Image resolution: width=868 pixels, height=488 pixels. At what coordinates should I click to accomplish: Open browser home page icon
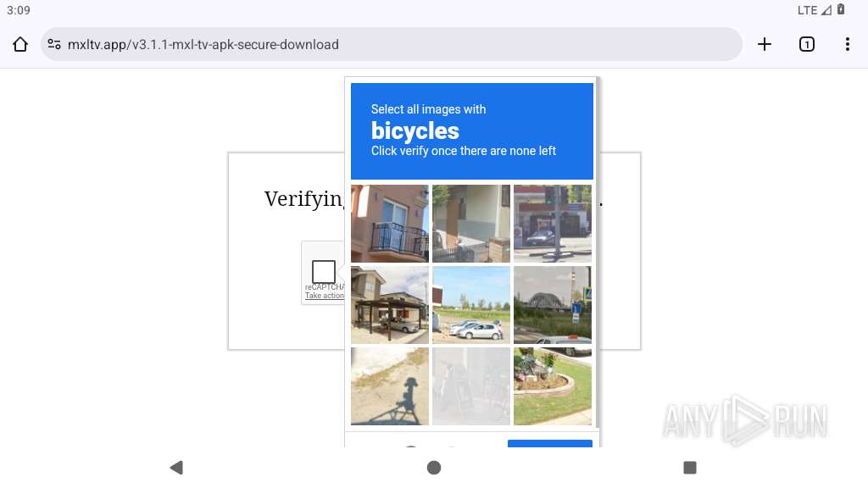click(x=20, y=44)
